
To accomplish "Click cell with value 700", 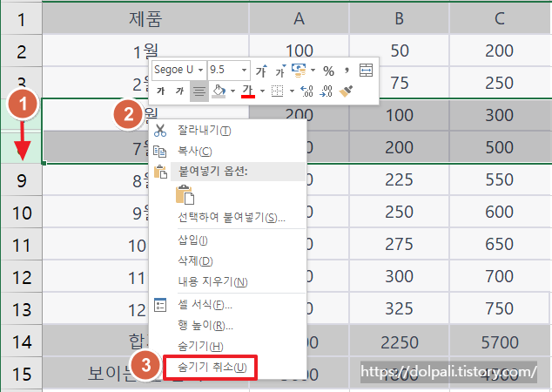I will click(x=501, y=277).
